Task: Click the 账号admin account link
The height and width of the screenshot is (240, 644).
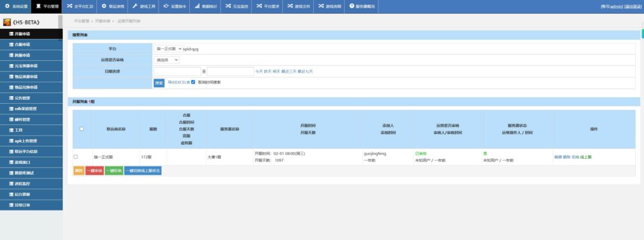Action: coord(612,6)
